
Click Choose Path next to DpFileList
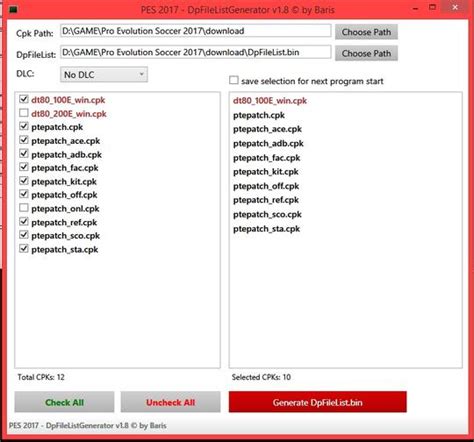[x=366, y=53]
